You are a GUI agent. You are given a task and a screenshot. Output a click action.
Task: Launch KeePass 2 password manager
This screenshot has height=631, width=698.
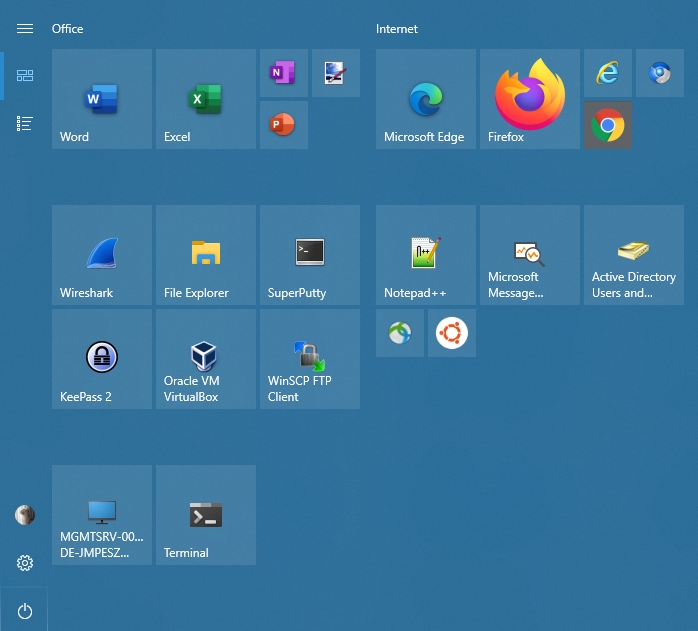[x=102, y=359]
